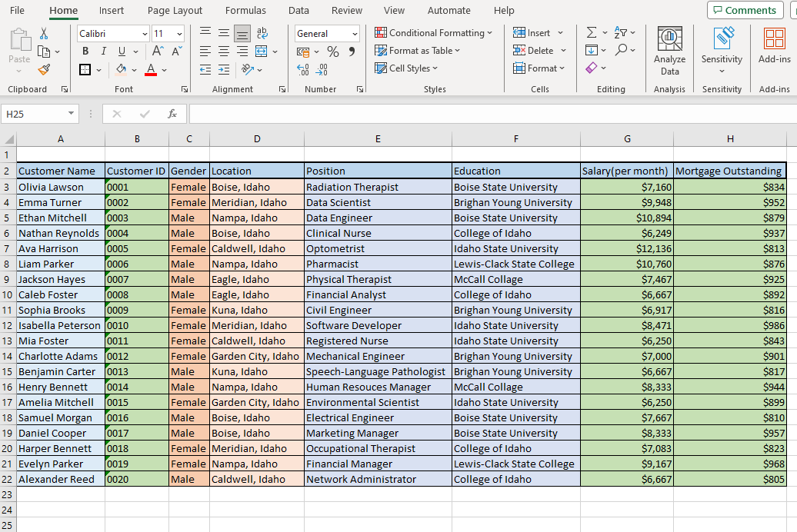Apply Percent Style

tap(333, 52)
